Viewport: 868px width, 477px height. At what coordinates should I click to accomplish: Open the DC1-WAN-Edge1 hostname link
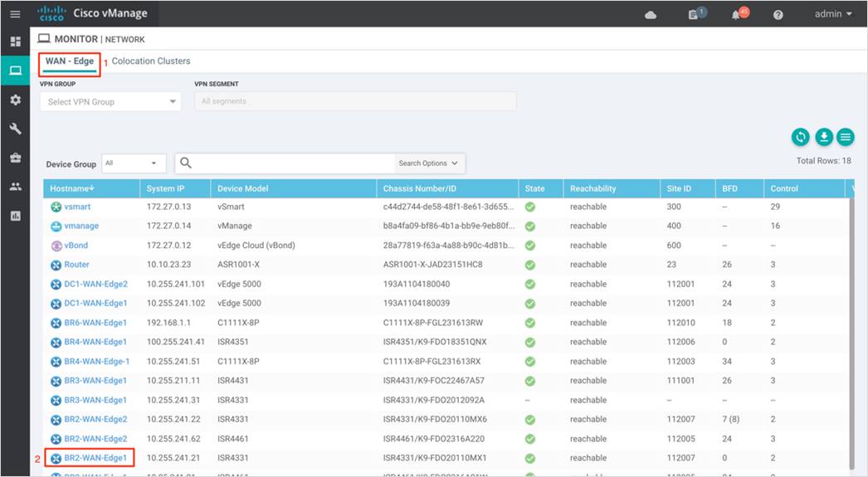click(95, 304)
